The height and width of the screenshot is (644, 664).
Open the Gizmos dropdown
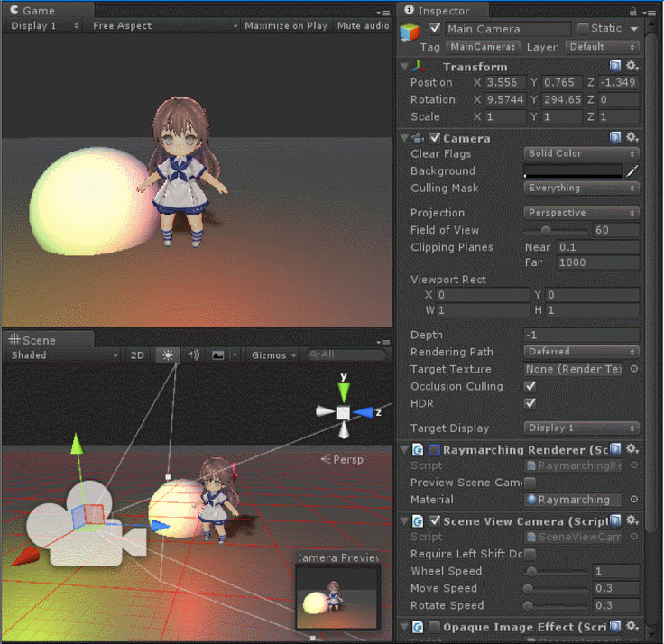click(x=273, y=354)
